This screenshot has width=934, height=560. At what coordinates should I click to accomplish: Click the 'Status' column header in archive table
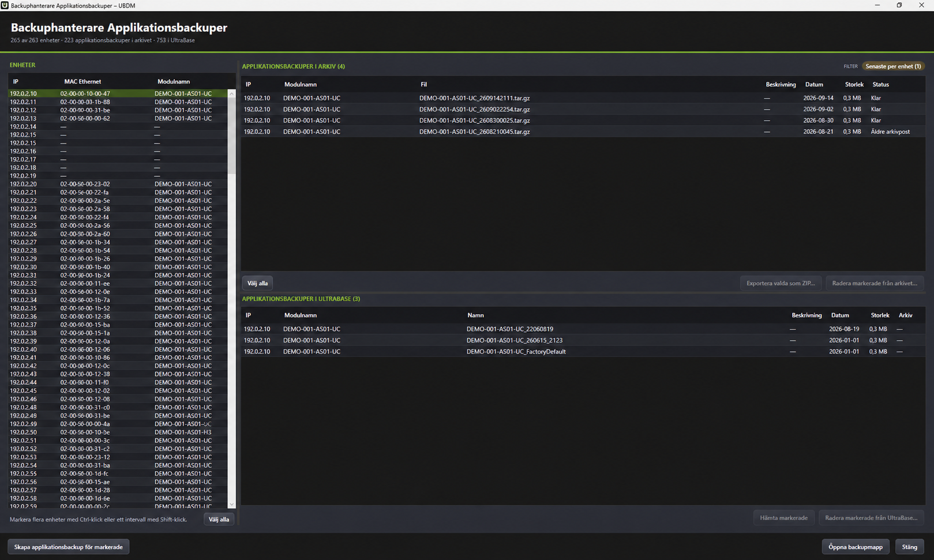(x=880, y=84)
